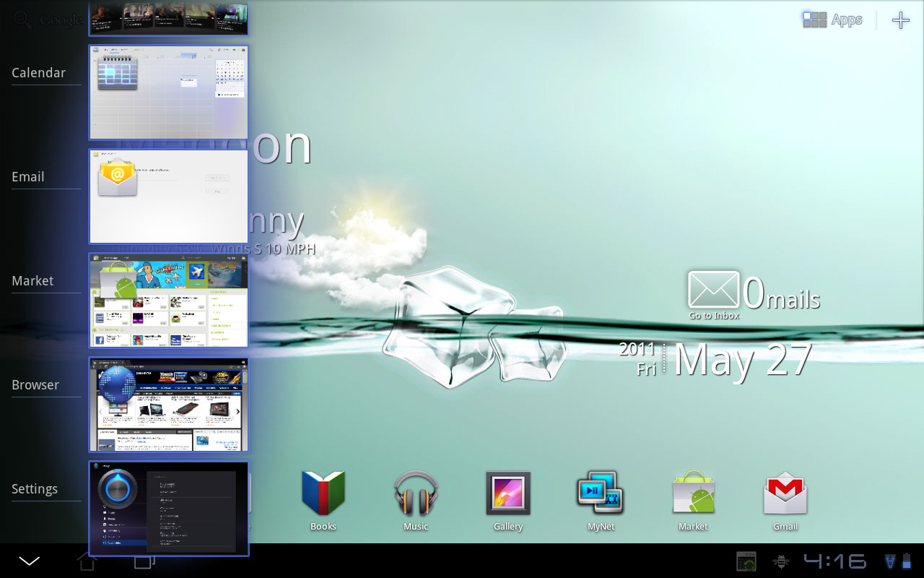This screenshot has width=924, height=578.
Task: Tap the battery status icon
Action: coord(907,561)
